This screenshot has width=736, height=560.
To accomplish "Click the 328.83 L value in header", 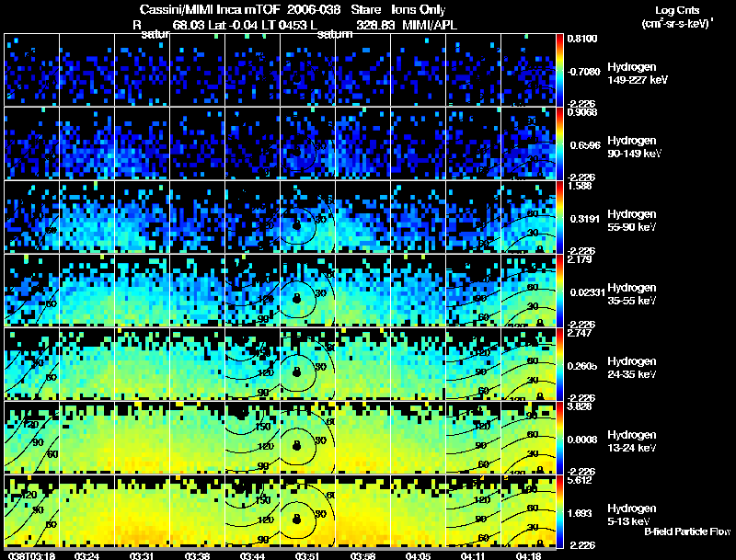I will (x=375, y=26).
